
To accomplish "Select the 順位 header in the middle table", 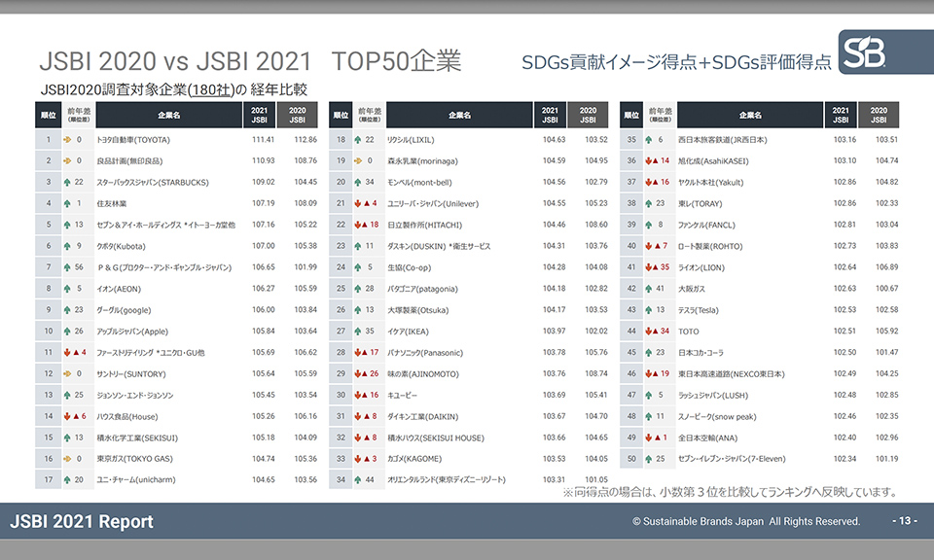I will (x=340, y=115).
